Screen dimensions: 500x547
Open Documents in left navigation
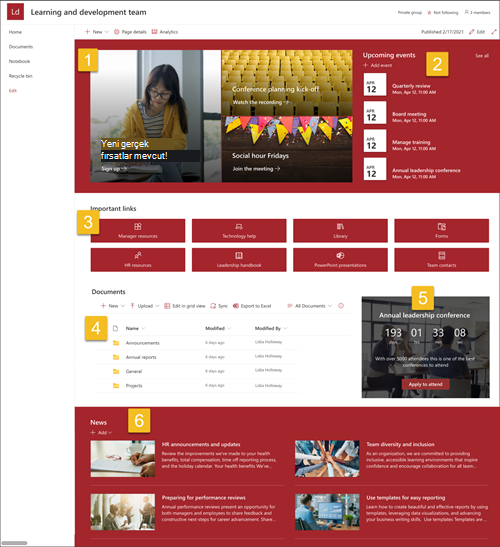(x=21, y=47)
